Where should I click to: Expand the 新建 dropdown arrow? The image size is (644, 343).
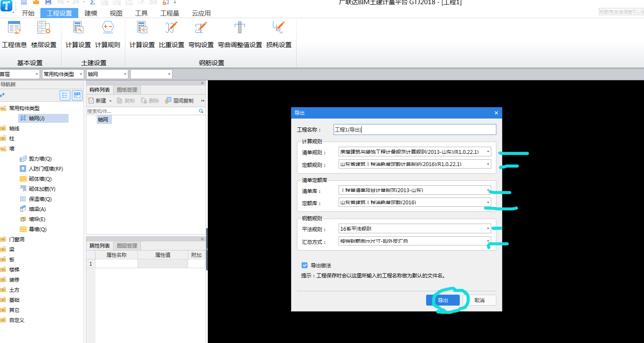tap(110, 101)
